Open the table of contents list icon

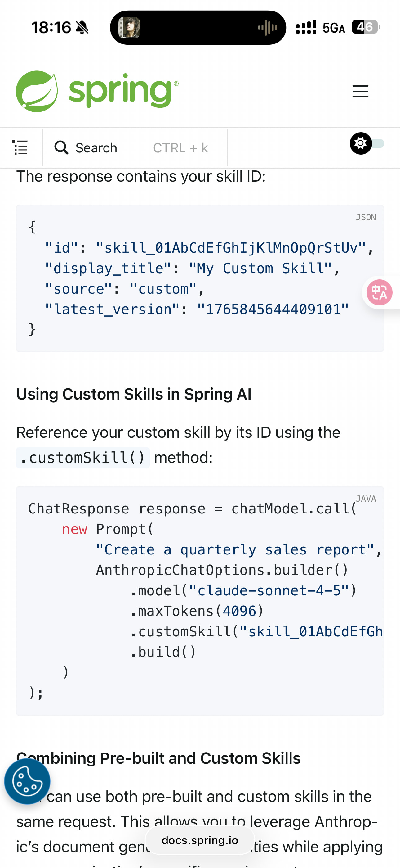tap(20, 147)
